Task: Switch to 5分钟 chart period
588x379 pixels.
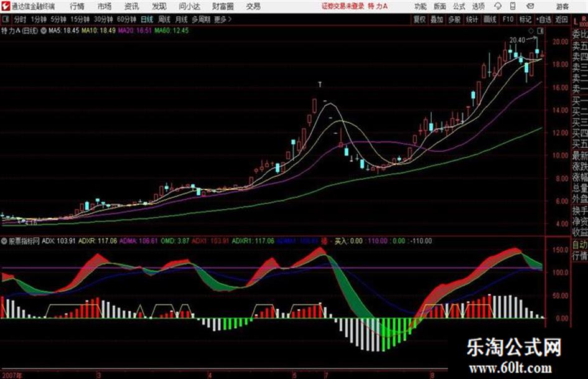Action: 58,19
